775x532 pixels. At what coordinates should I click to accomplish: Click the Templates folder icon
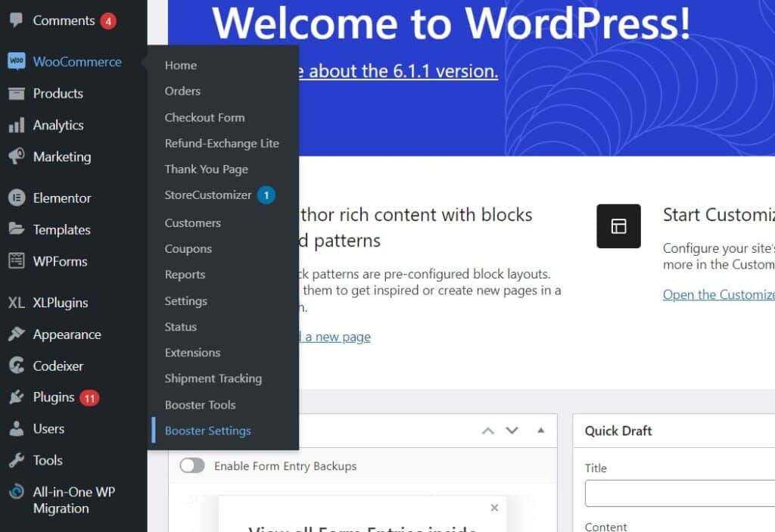click(17, 229)
